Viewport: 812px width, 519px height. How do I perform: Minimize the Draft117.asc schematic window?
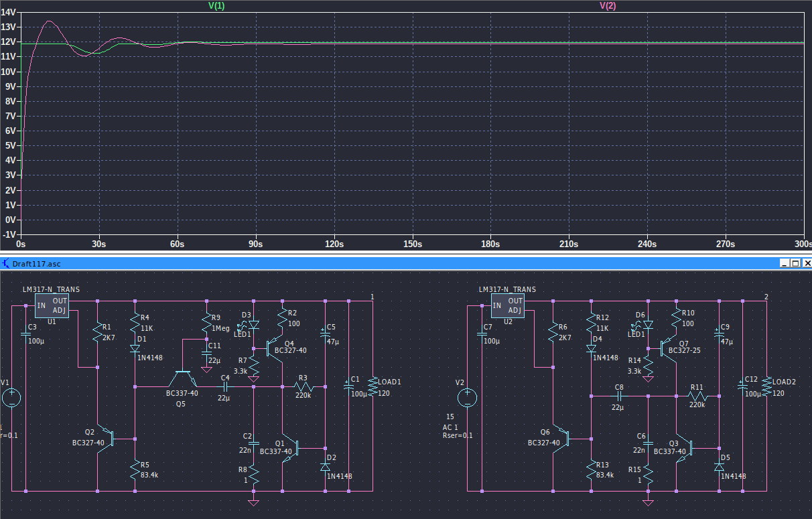[785, 263]
